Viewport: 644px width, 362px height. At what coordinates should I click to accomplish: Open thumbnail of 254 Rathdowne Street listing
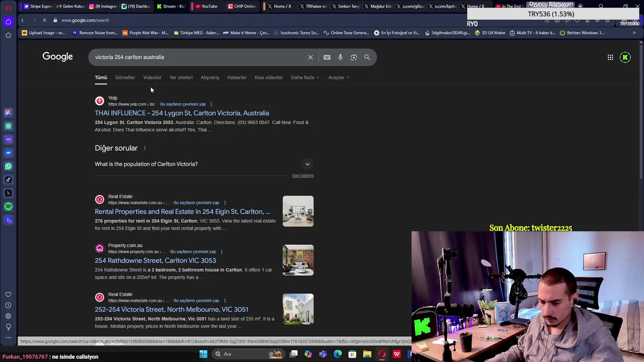[x=298, y=260]
